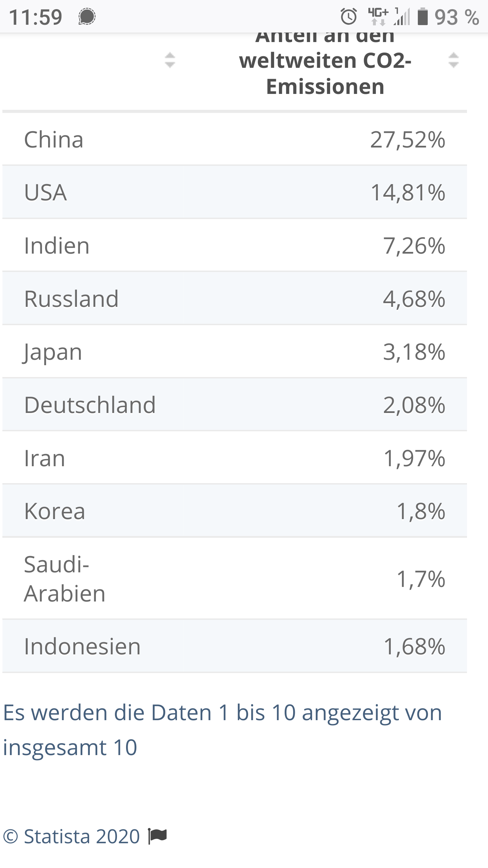
Task: Tap the signal strength bars icon
Action: point(402,17)
